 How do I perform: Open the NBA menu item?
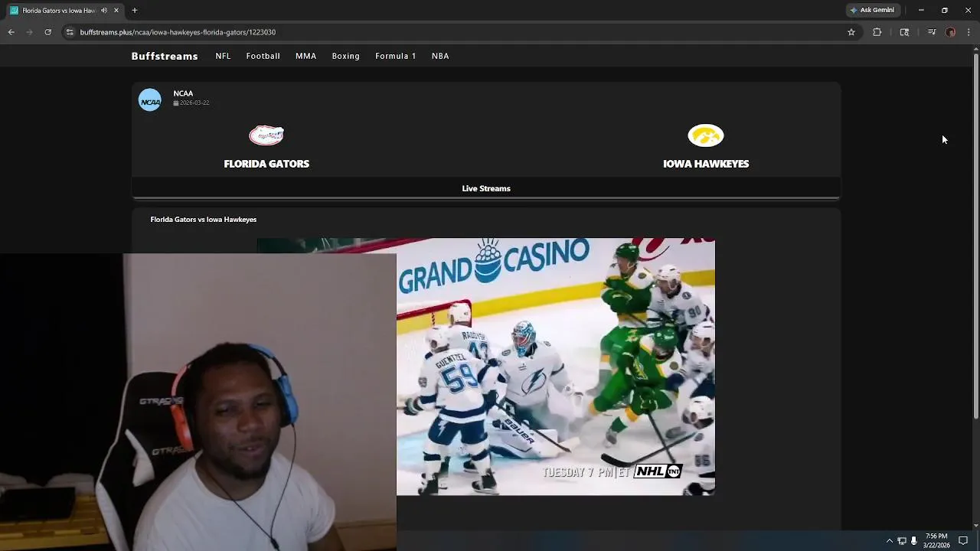(x=440, y=56)
